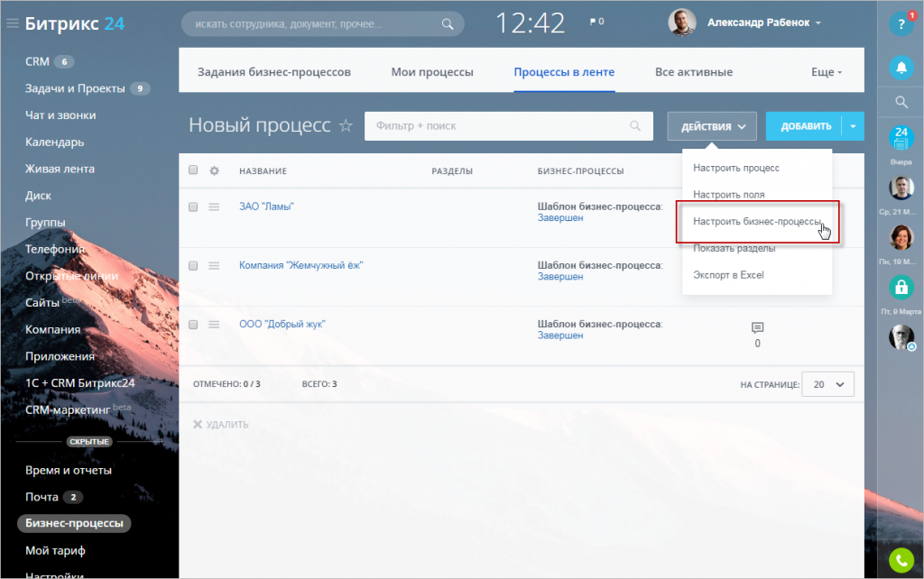Viewport: 924px width, 579px height.
Task: Open notifications bell icon
Action: [901, 68]
